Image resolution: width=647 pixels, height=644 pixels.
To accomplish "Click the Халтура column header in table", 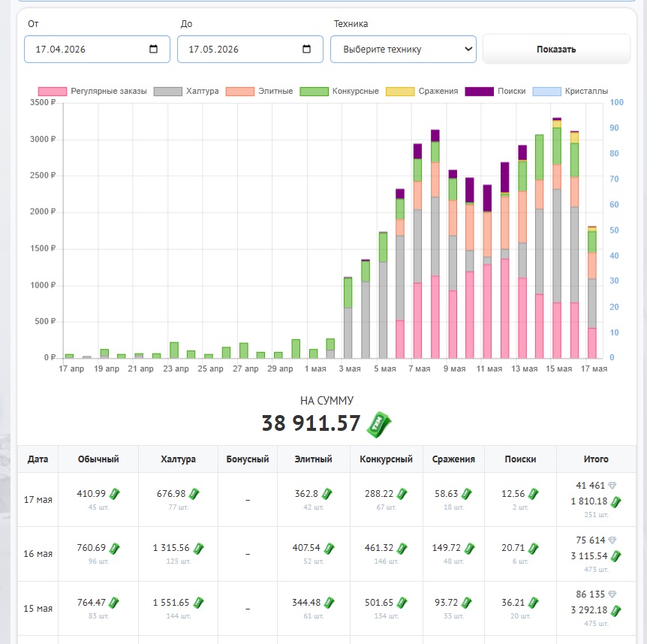I will coord(178,459).
